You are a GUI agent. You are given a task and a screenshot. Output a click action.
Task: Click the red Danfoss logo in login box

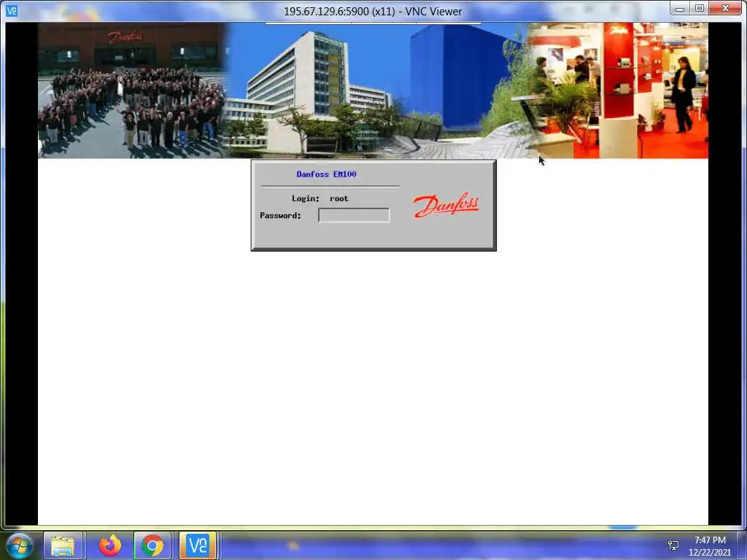(446, 205)
